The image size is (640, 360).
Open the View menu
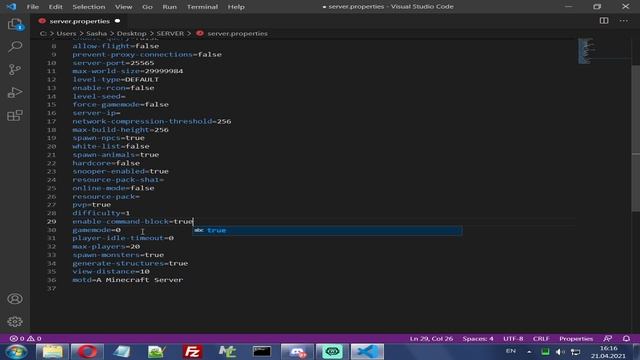(x=123, y=7)
